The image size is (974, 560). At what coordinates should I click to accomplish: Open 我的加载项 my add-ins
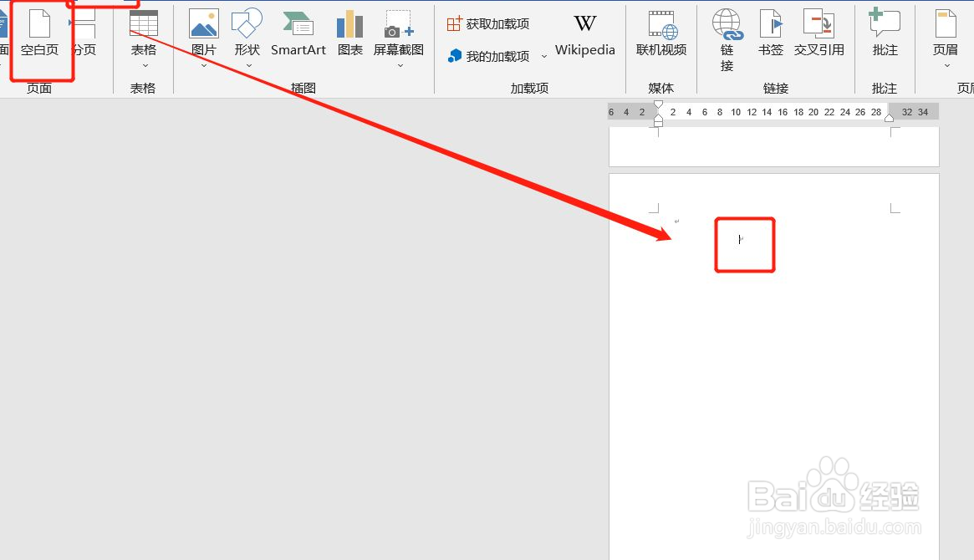489,56
